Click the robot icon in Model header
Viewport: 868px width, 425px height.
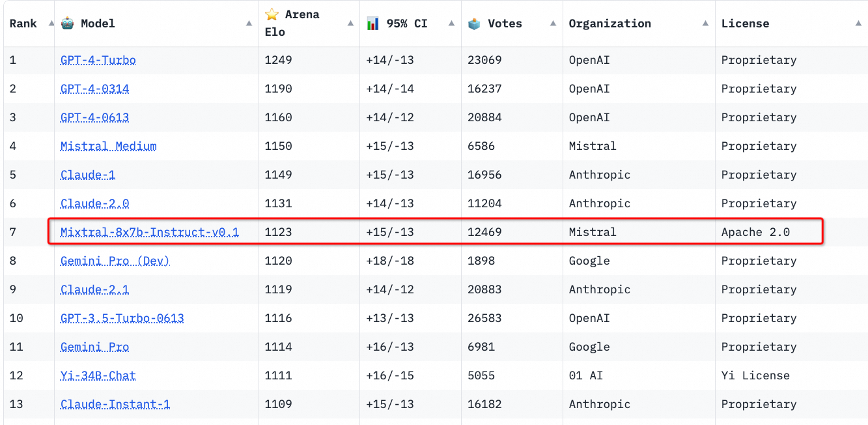click(67, 23)
